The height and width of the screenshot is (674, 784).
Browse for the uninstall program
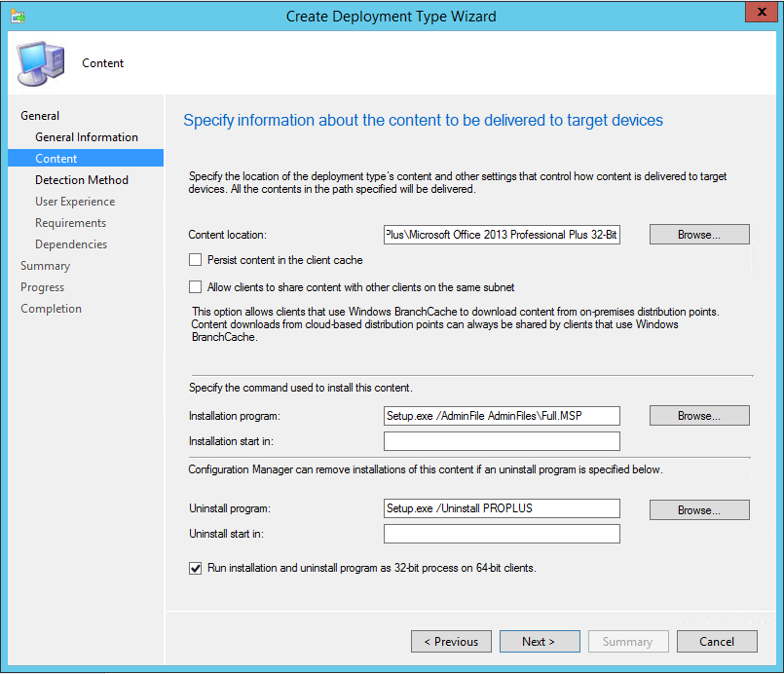(699, 510)
